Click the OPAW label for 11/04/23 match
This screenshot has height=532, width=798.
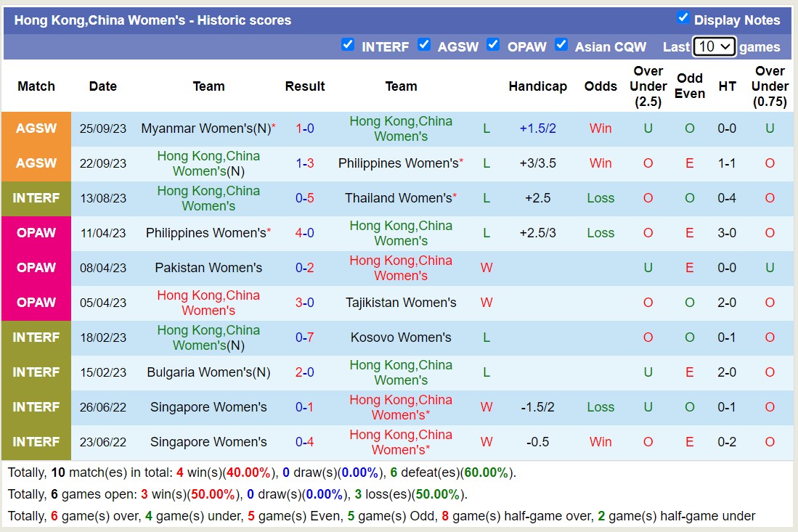(36, 233)
